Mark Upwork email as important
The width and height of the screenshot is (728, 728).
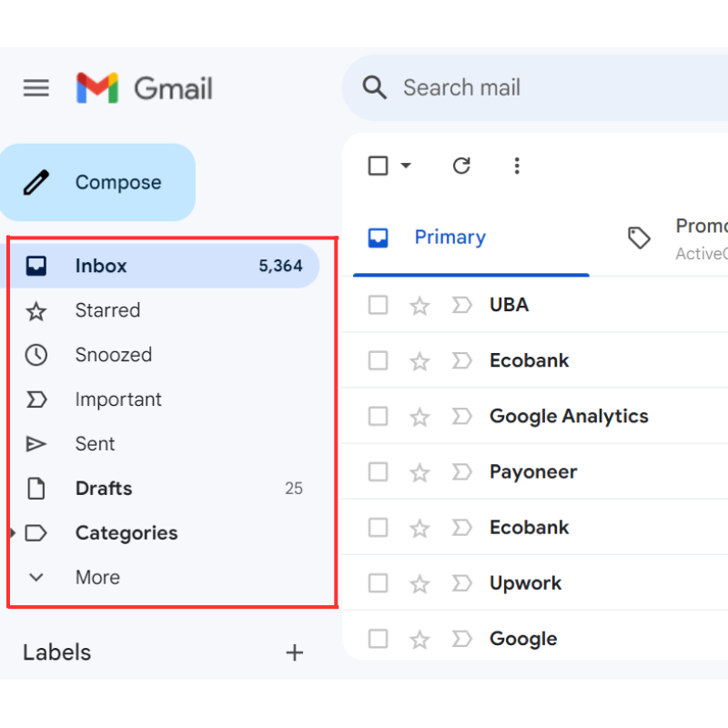[x=461, y=583]
